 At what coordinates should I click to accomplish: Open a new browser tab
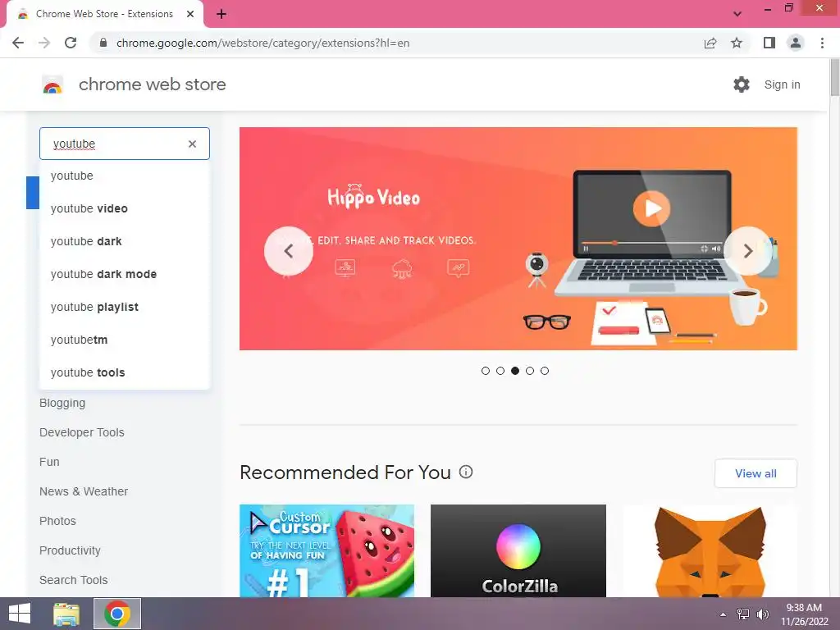[221, 15]
